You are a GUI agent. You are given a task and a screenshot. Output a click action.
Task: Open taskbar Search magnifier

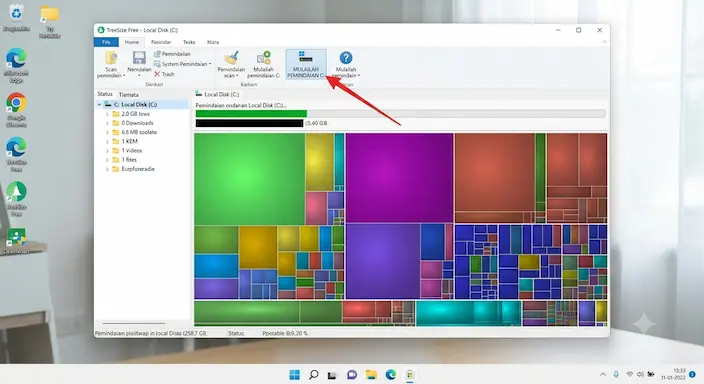click(314, 375)
